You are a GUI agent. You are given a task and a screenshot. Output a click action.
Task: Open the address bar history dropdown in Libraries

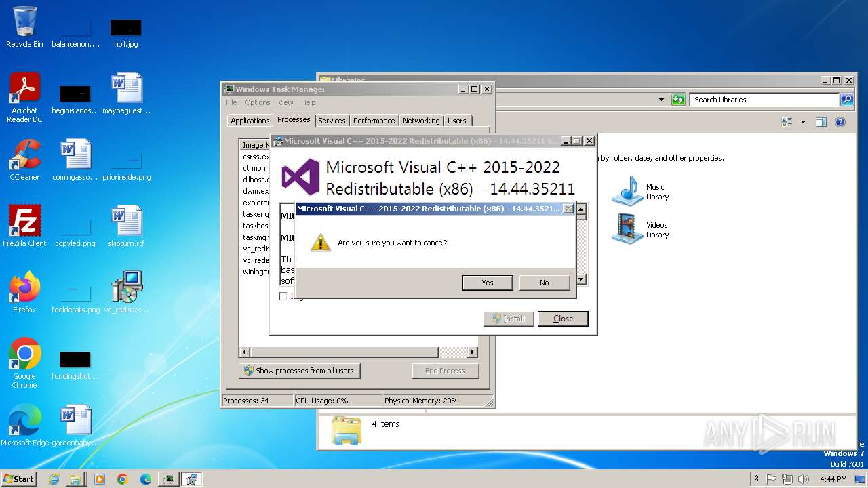pos(661,100)
